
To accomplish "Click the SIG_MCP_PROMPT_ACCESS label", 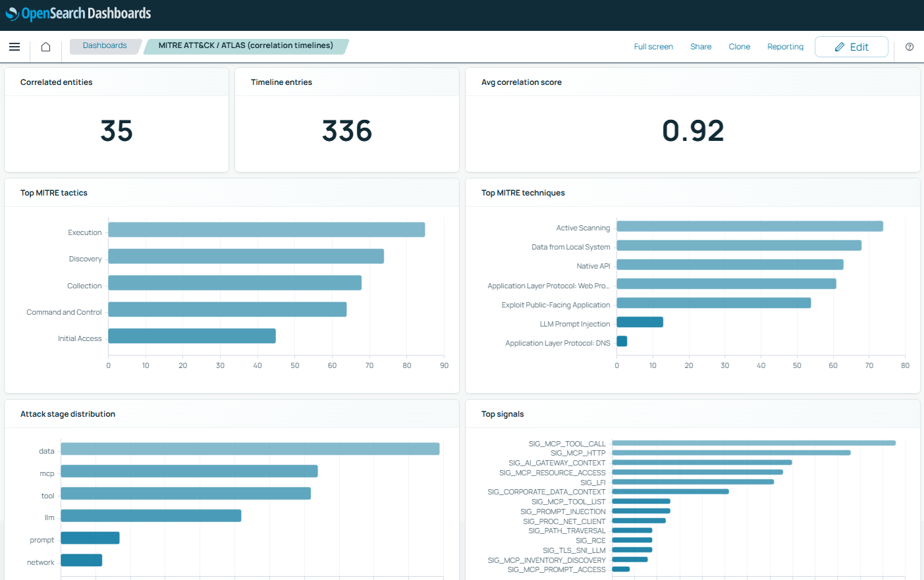I will click(x=557, y=569).
